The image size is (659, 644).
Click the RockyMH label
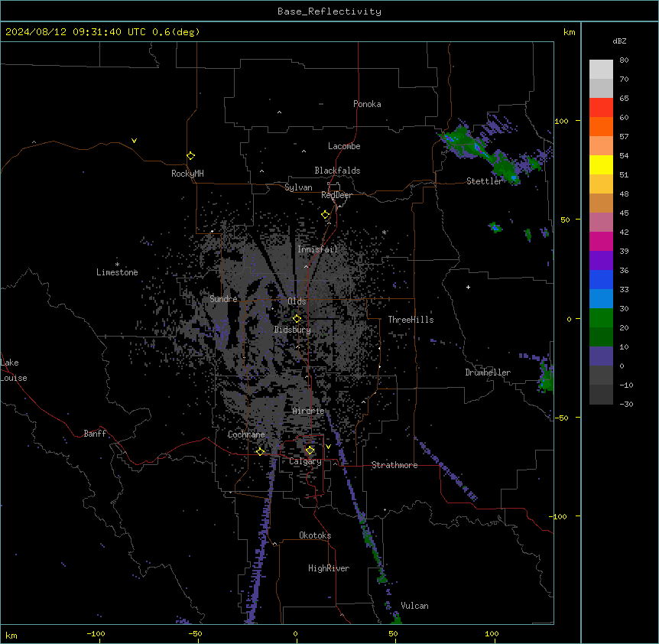click(187, 174)
